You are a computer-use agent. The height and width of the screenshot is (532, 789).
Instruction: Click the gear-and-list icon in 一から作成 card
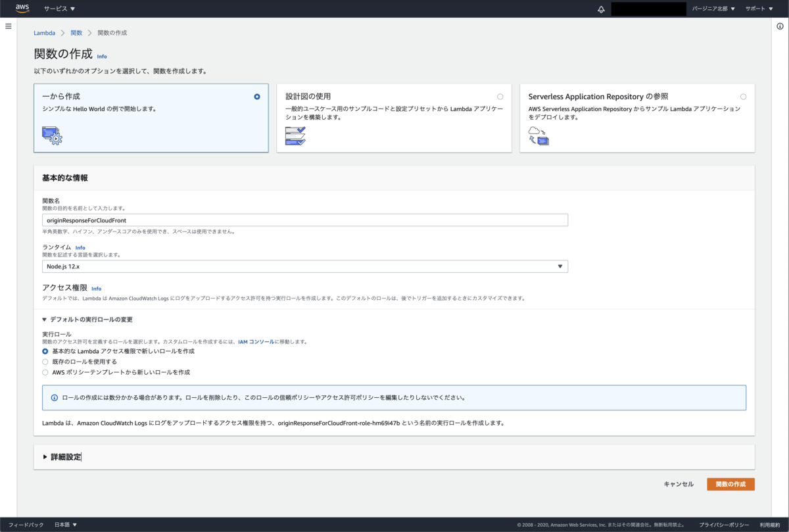(53, 135)
